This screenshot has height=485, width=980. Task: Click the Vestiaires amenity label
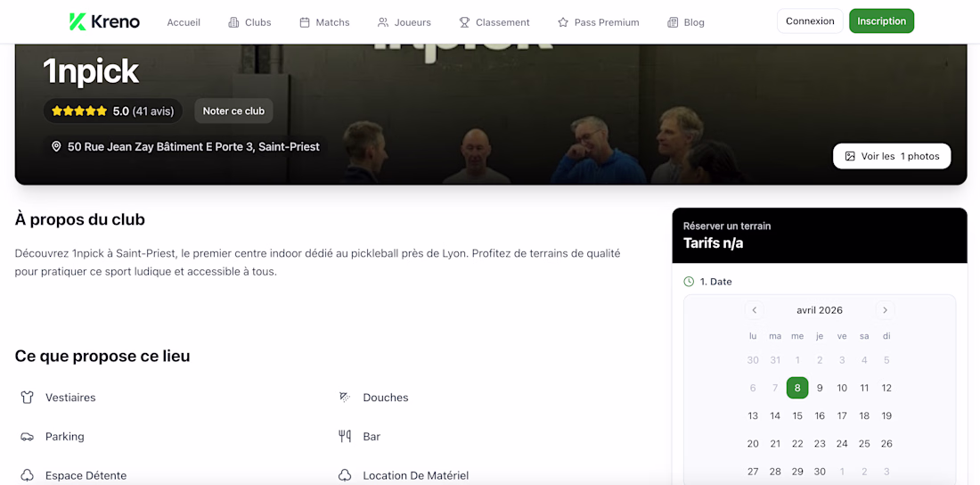point(70,398)
